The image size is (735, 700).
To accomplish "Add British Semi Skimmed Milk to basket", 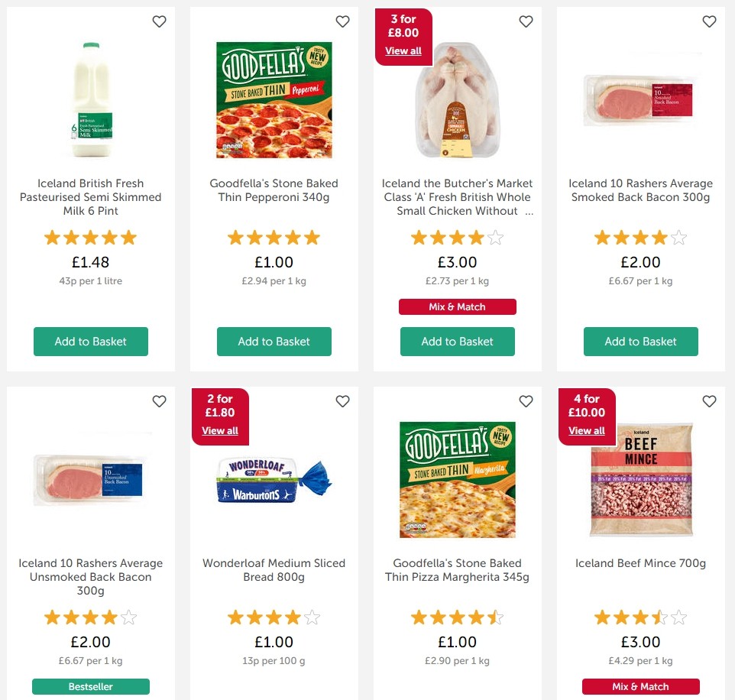I will 90,342.
